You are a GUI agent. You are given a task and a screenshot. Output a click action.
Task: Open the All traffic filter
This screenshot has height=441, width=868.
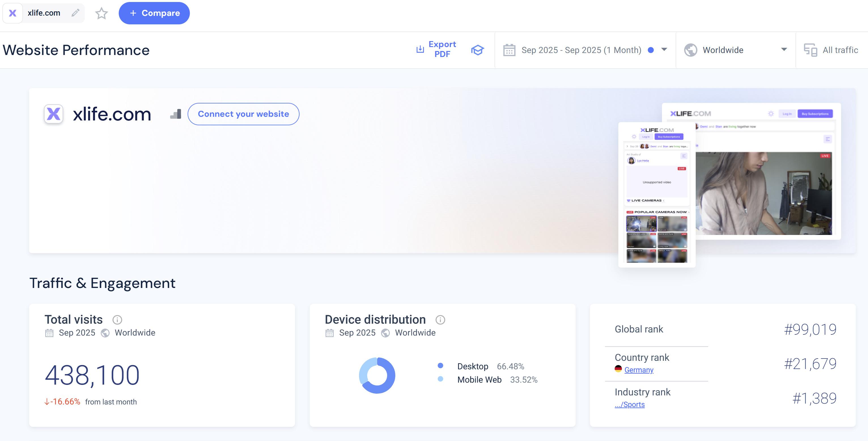tap(840, 50)
